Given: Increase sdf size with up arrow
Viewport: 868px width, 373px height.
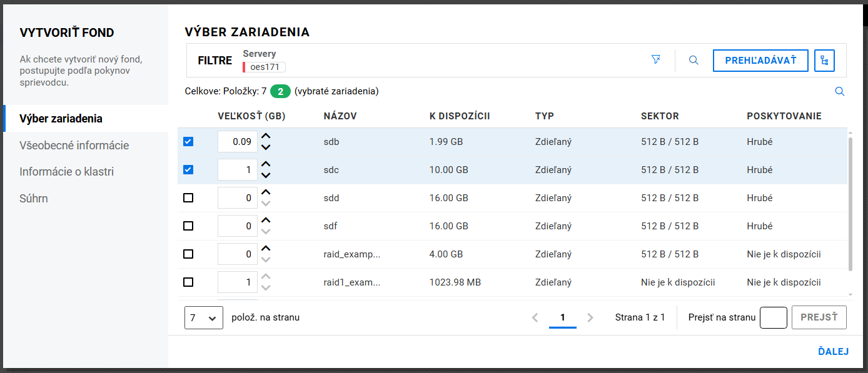Looking at the screenshot, I should pyautogui.click(x=266, y=221).
